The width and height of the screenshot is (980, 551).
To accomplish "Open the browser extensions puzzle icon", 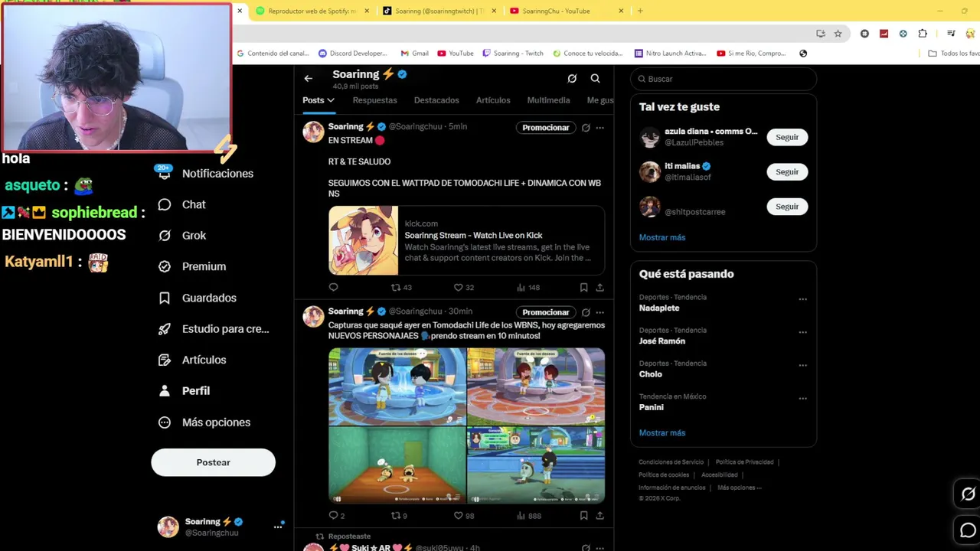I will [923, 34].
